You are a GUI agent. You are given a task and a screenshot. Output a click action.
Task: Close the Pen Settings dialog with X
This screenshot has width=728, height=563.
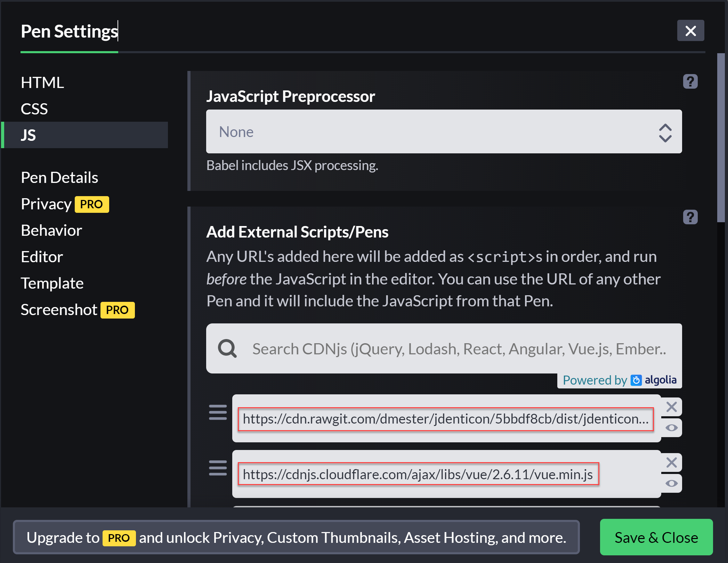(690, 31)
